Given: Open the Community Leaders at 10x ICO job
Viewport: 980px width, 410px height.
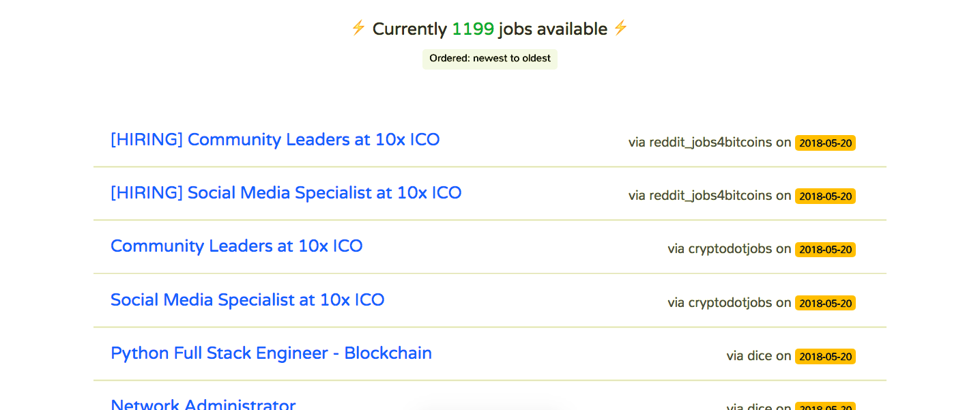Looking at the screenshot, I should pos(236,246).
